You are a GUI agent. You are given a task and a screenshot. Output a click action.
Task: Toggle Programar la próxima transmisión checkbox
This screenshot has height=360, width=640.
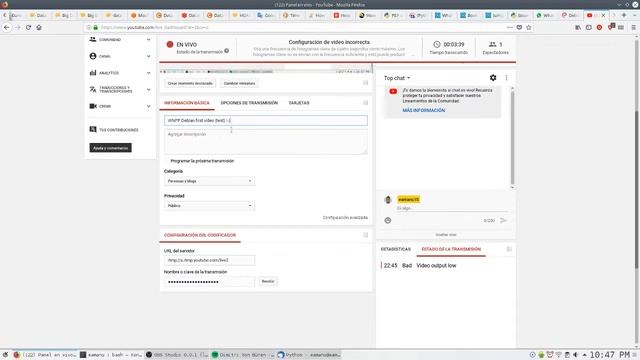[x=167, y=161]
